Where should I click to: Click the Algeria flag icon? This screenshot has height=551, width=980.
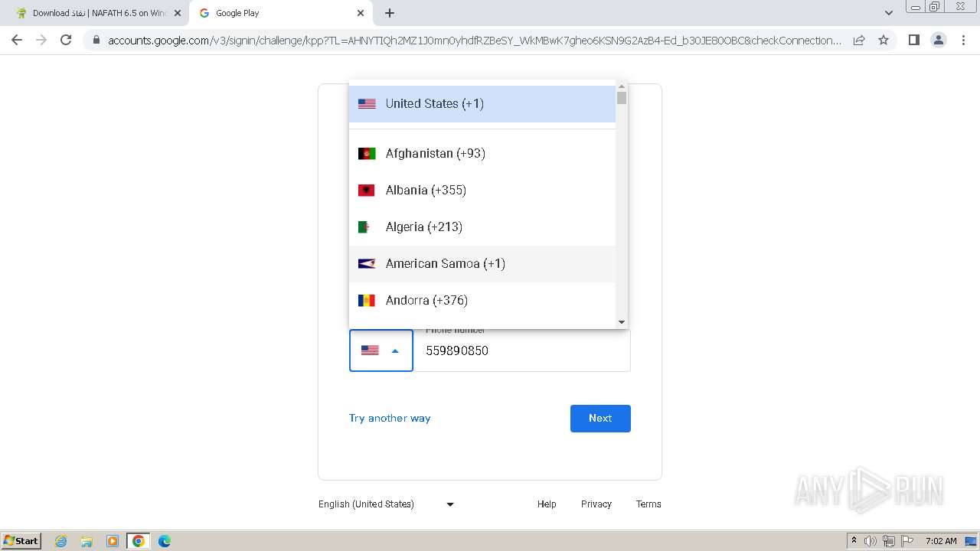click(367, 227)
